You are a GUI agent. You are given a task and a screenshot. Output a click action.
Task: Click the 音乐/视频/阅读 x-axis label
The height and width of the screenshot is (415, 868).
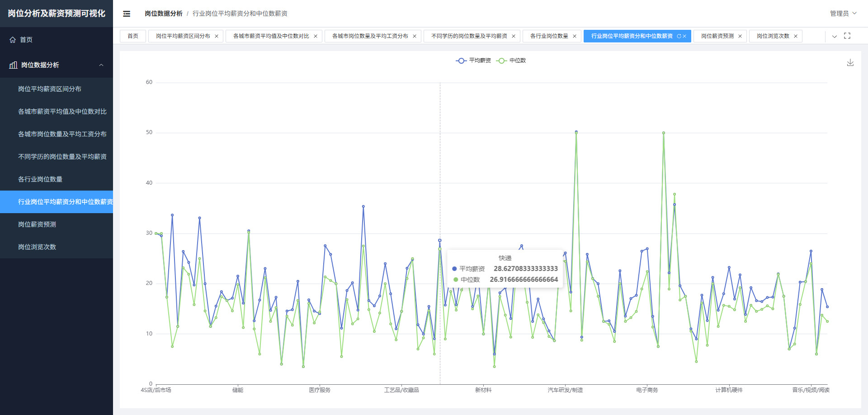811,390
